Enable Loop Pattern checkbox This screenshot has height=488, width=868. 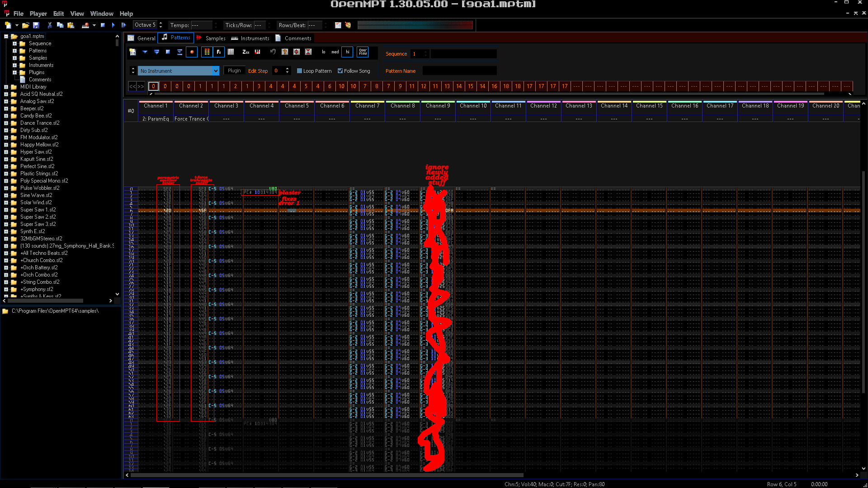click(299, 71)
